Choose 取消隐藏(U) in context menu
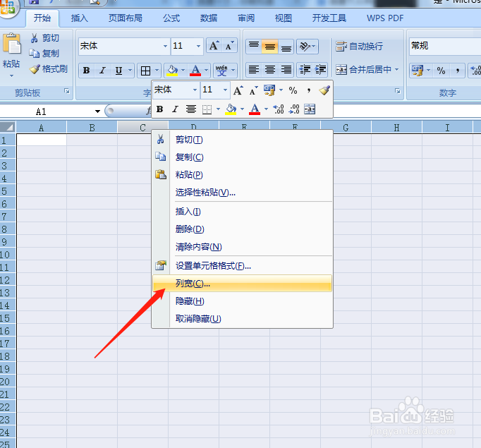 pyautogui.click(x=242, y=318)
